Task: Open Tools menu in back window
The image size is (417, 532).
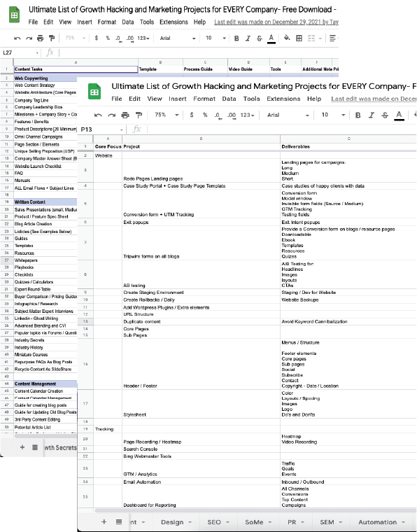Action: click(x=147, y=22)
